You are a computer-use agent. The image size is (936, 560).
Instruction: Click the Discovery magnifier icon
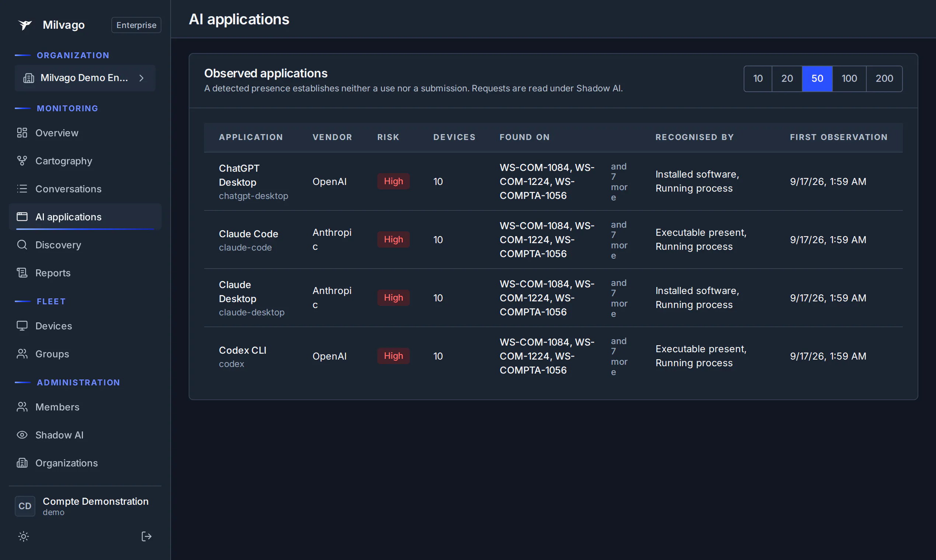pos(22,245)
